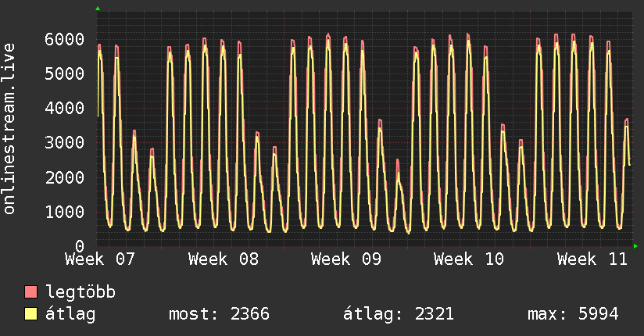Click the 6000 y-axis tick label
The height and width of the screenshot is (336, 644).
click(64, 39)
